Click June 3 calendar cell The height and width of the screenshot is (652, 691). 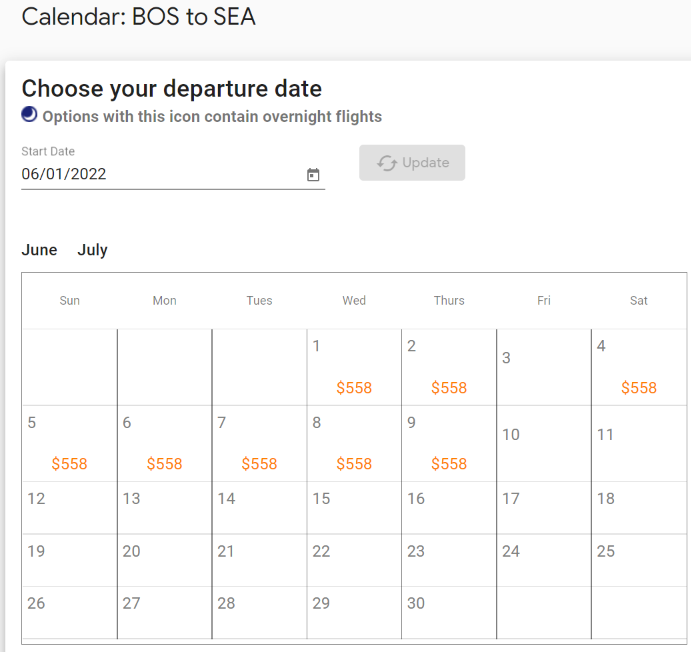coord(544,367)
